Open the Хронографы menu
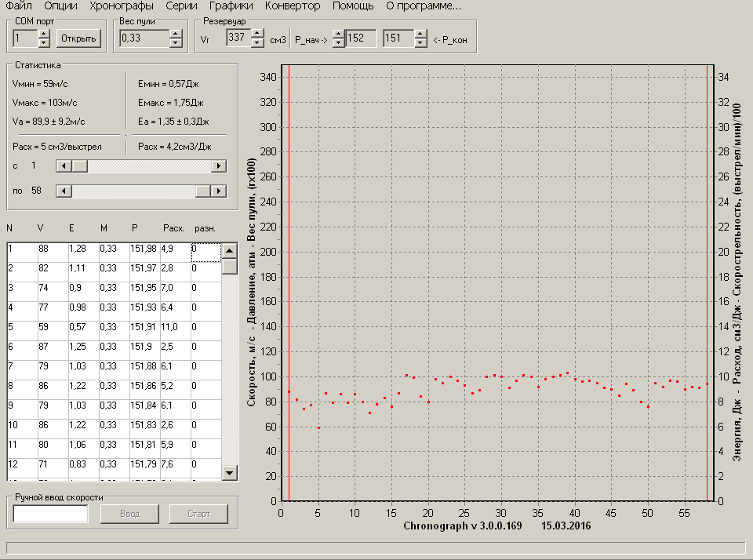 (122, 6)
